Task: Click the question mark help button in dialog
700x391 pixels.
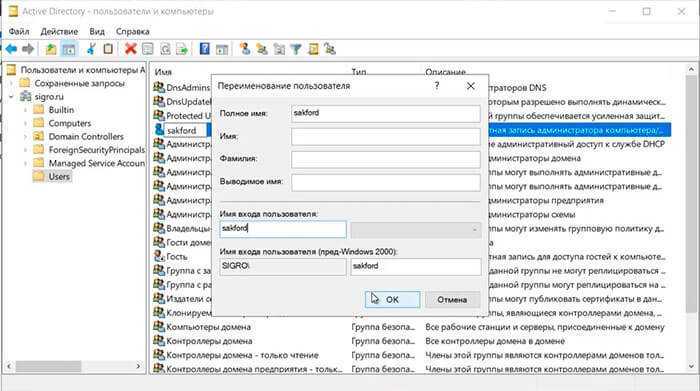Action: point(437,86)
